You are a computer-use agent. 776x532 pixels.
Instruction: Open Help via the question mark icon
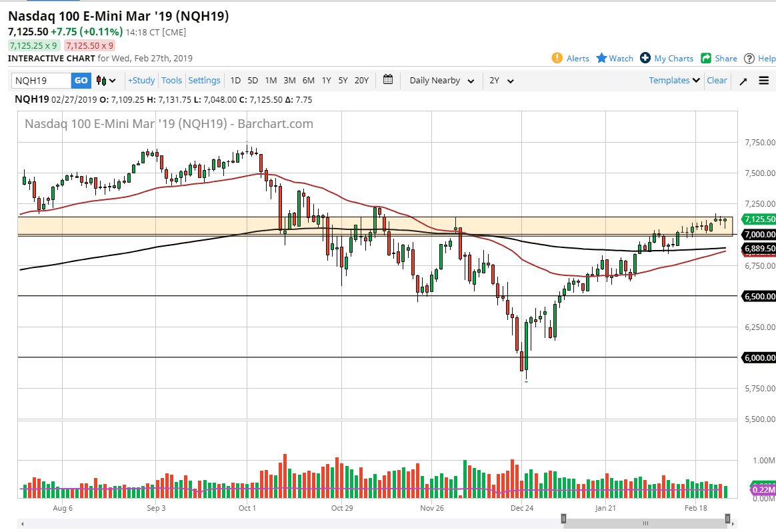749,58
